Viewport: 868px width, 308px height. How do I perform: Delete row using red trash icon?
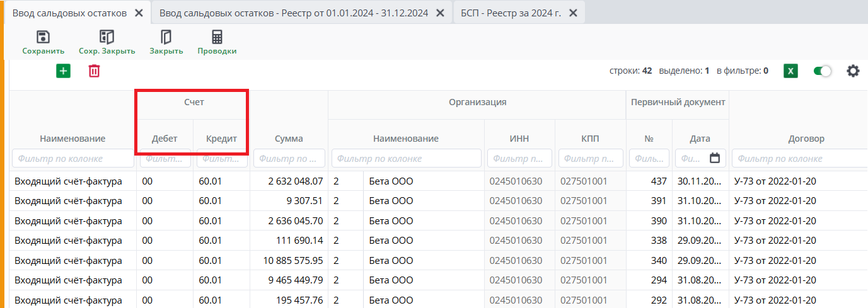tap(94, 71)
